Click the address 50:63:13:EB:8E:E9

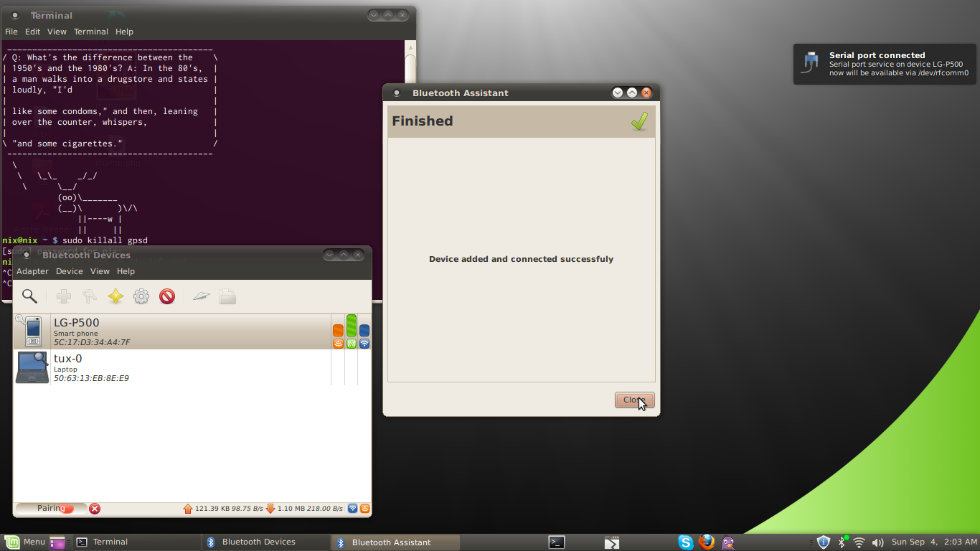pyautogui.click(x=91, y=378)
